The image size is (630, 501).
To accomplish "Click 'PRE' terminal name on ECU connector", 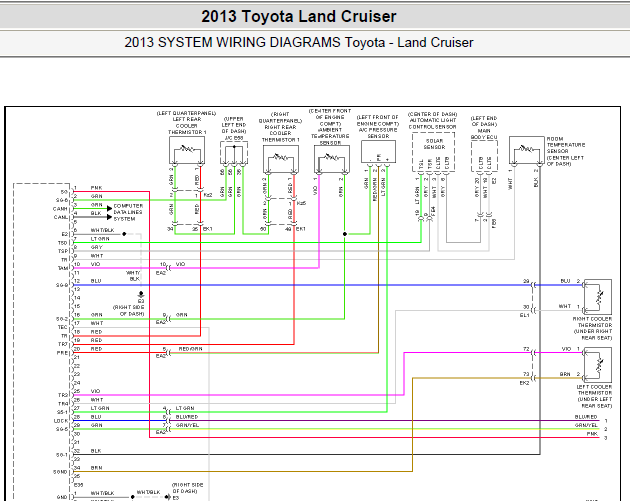I will [x=62, y=353].
